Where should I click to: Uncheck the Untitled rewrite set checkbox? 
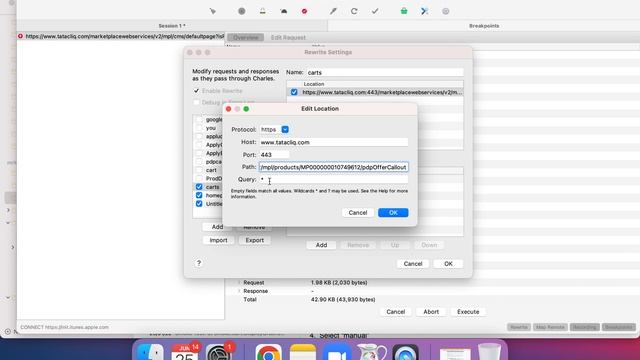coord(199,204)
